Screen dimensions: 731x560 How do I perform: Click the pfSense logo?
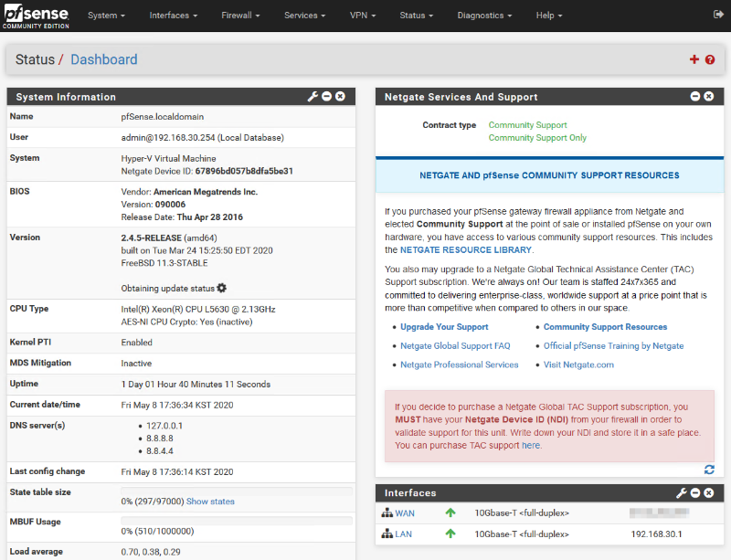coord(36,16)
